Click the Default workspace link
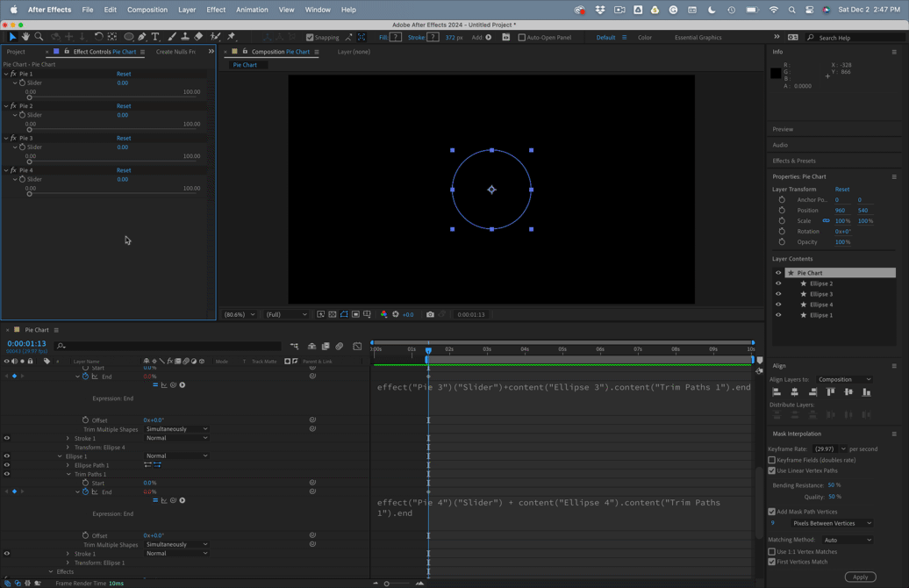909x588 pixels. pyautogui.click(x=605, y=37)
